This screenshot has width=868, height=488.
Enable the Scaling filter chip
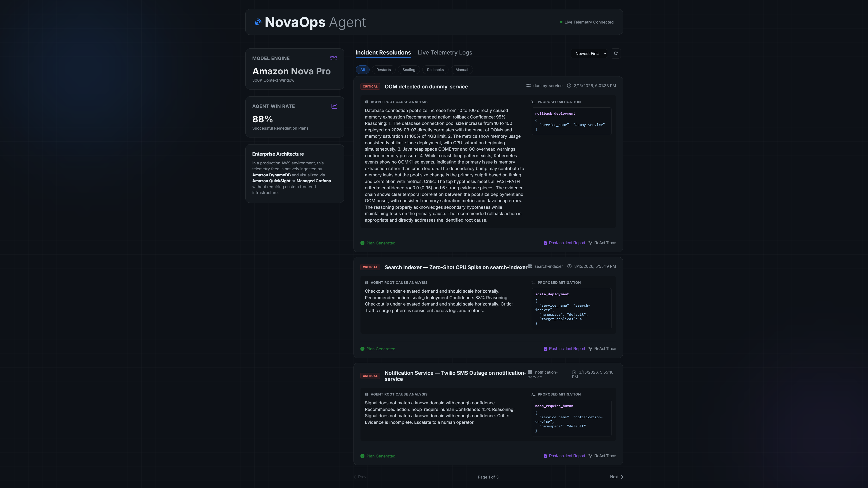pos(409,70)
